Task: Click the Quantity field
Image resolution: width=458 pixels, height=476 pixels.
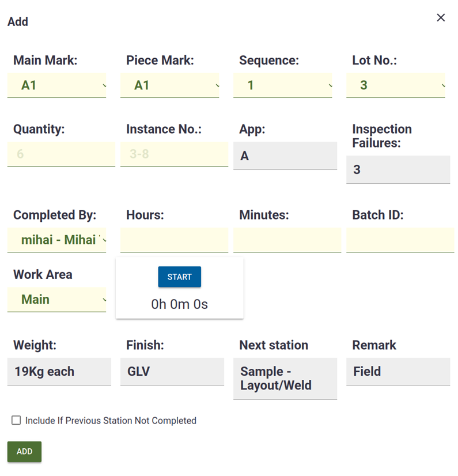Action: tap(61, 154)
